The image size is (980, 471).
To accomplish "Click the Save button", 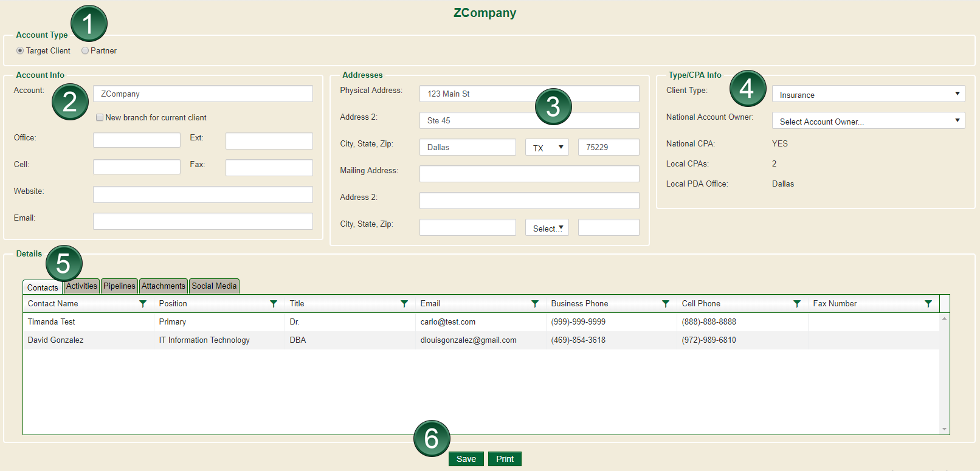I will 466,459.
